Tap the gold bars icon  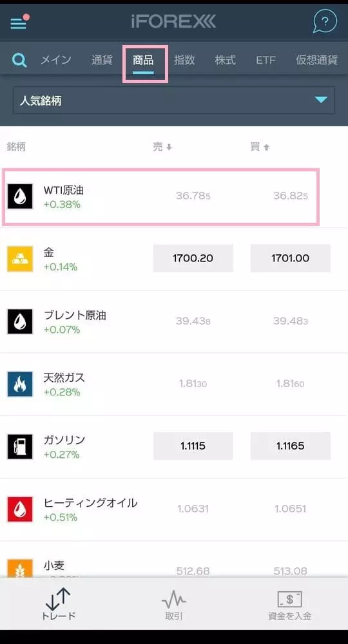click(20, 259)
